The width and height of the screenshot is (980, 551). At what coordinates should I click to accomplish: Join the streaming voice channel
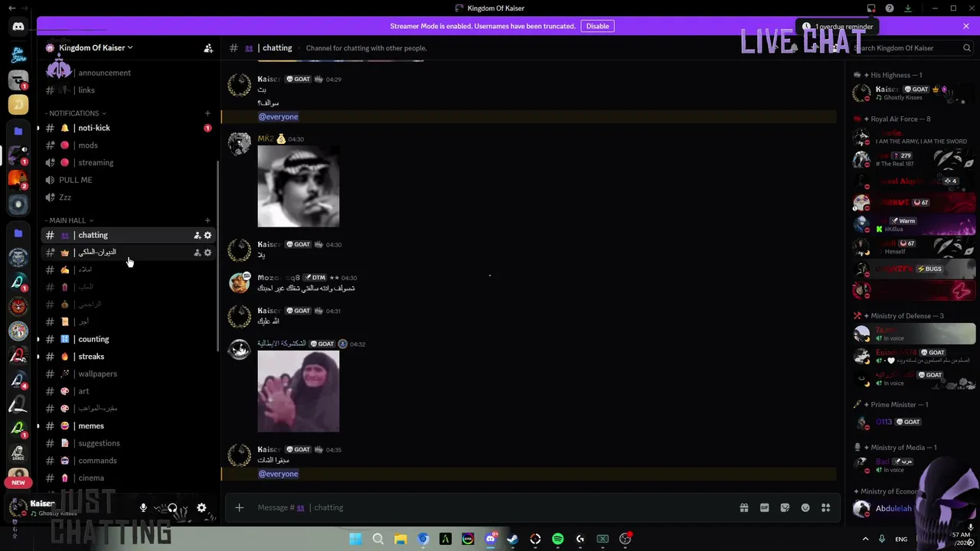click(127, 163)
